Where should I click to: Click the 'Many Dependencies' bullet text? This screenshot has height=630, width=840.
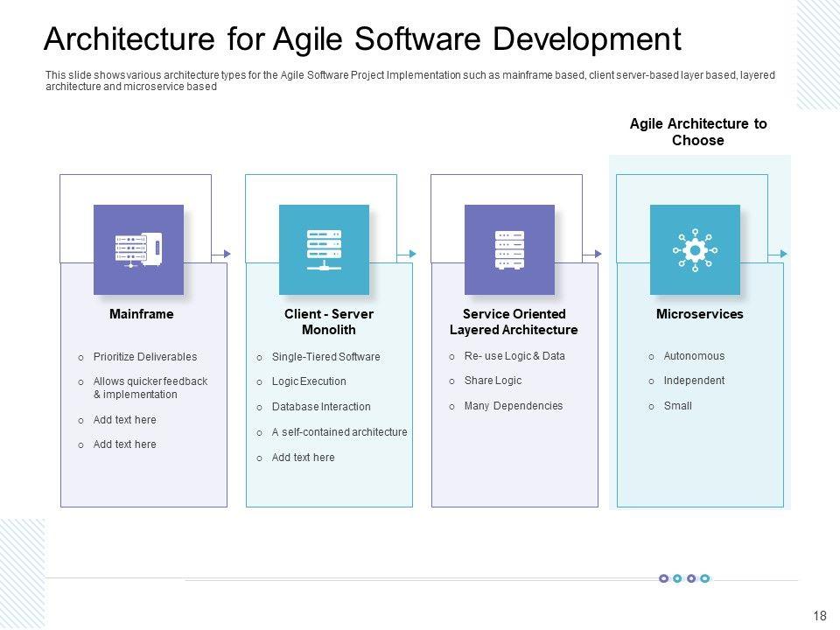pyautogui.click(x=514, y=406)
